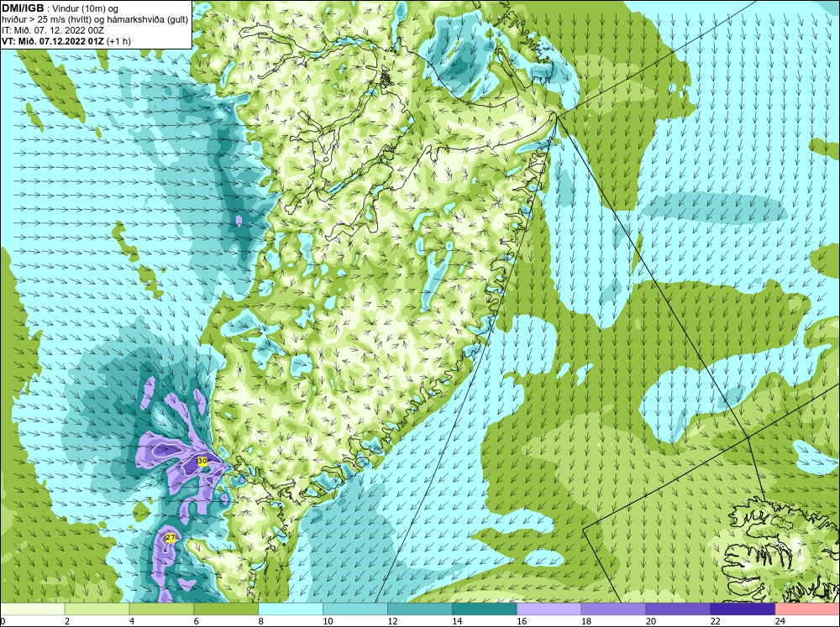The height and width of the screenshot is (627, 840).
Task: Click the 'IT: Mið. 07. 12. 2022 00Z' line
Action: click(x=52, y=30)
